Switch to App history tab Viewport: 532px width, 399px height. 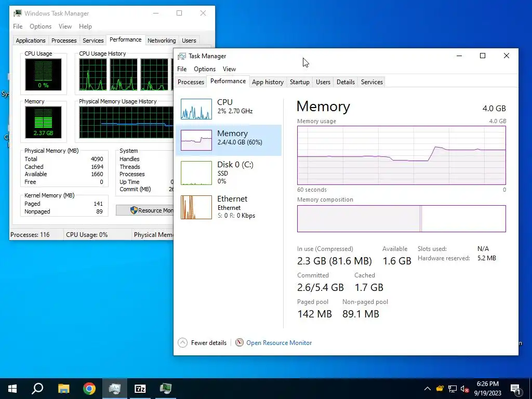click(x=268, y=82)
